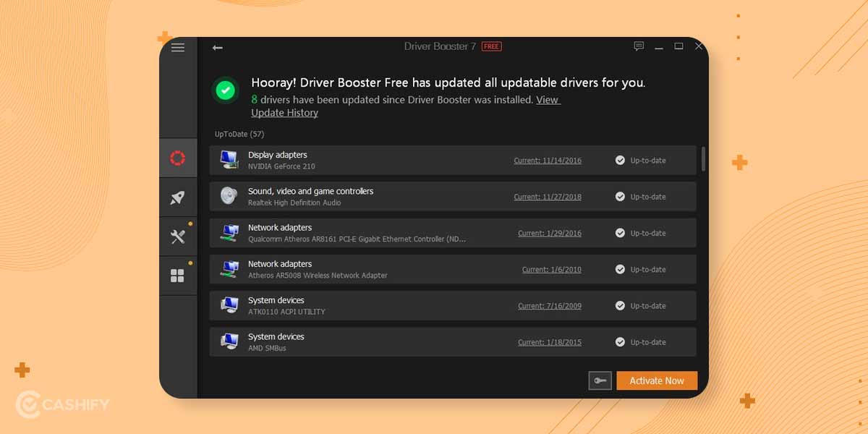This screenshot has width=868, height=434.
Task: Click the Up-to-date checkmark on Display adapters row
Action: [620, 160]
